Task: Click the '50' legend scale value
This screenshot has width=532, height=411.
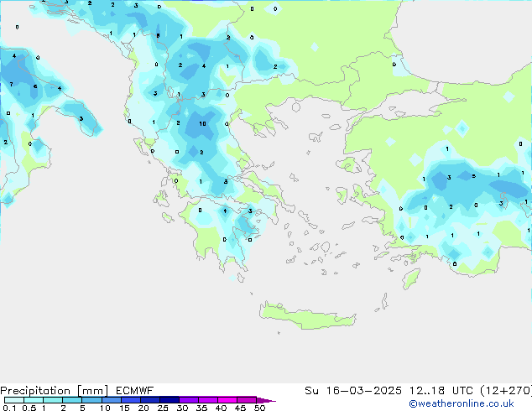Action: 259,408
